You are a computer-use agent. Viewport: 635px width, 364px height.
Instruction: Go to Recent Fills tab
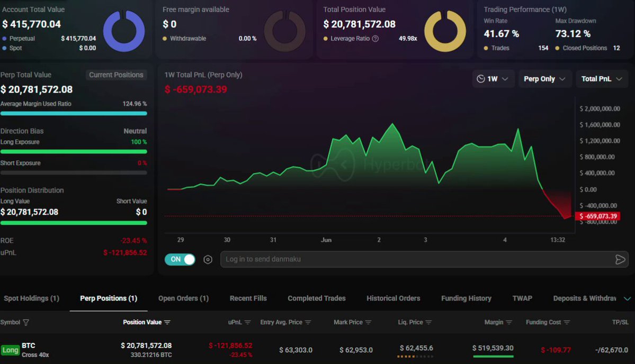248,298
